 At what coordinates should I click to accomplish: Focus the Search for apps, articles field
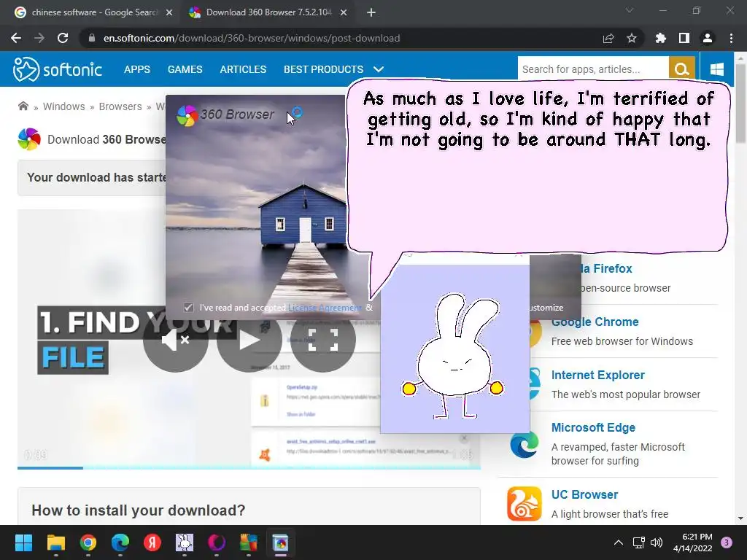point(593,69)
